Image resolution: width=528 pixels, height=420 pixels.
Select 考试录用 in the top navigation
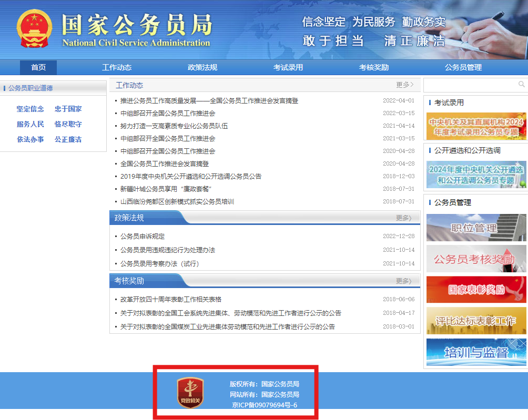(x=288, y=67)
